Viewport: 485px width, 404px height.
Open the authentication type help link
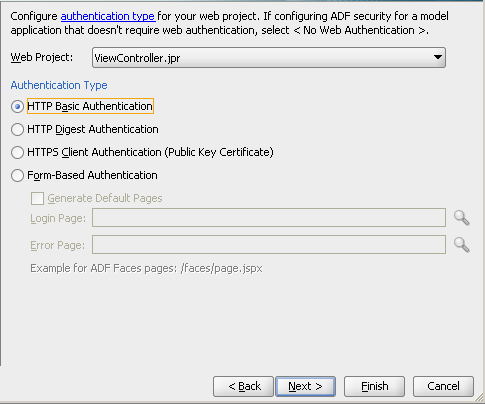[x=108, y=16]
